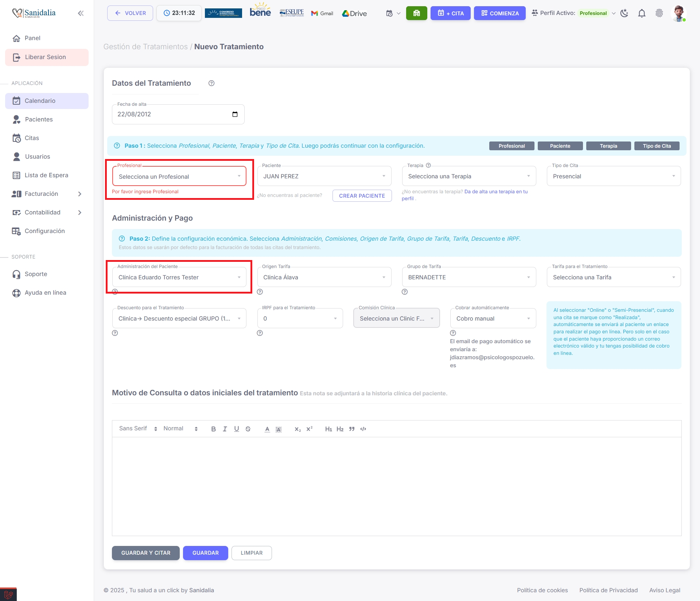Expand Selecciona una Terapia dropdown
This screenshot has width=700, height=601.
[468, 176]
